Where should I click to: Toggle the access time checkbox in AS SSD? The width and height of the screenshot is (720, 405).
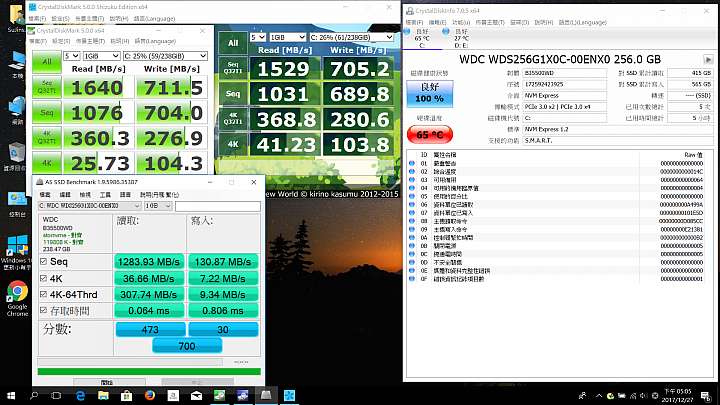(x=44, y=310)
